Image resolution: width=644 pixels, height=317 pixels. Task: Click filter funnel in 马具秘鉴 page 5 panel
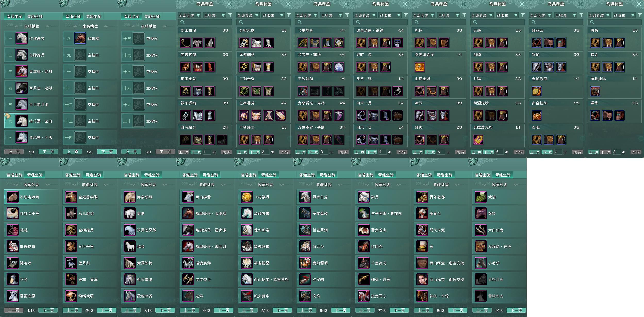pyautogui.click(x=464, y=15)
